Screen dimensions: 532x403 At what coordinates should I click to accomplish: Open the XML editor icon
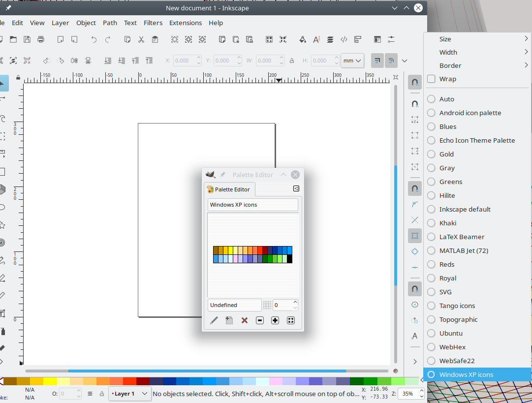tap(344, 39)
